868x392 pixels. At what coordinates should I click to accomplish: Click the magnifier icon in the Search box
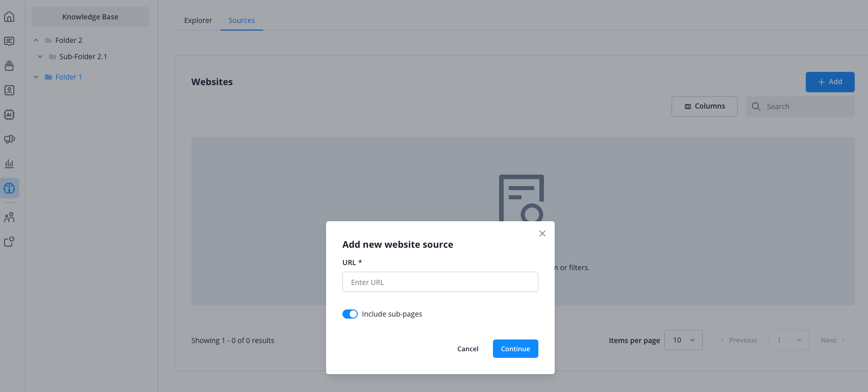point(756,107)
